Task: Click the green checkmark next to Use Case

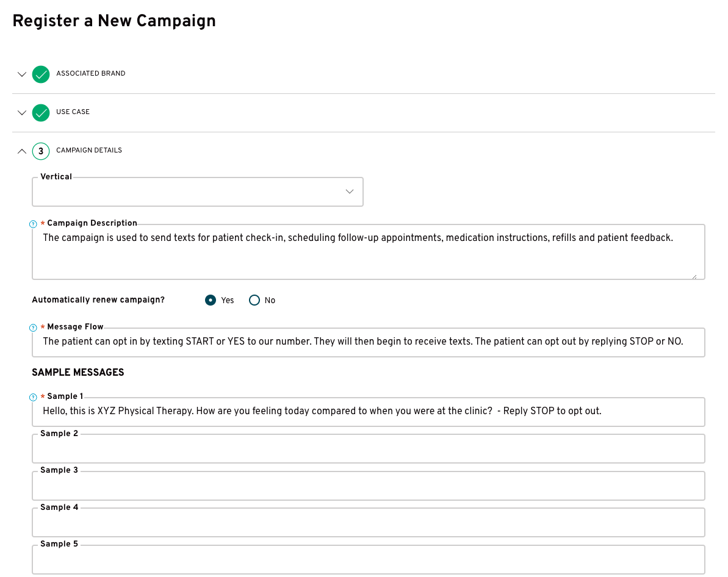Action: tap(41, 113)
